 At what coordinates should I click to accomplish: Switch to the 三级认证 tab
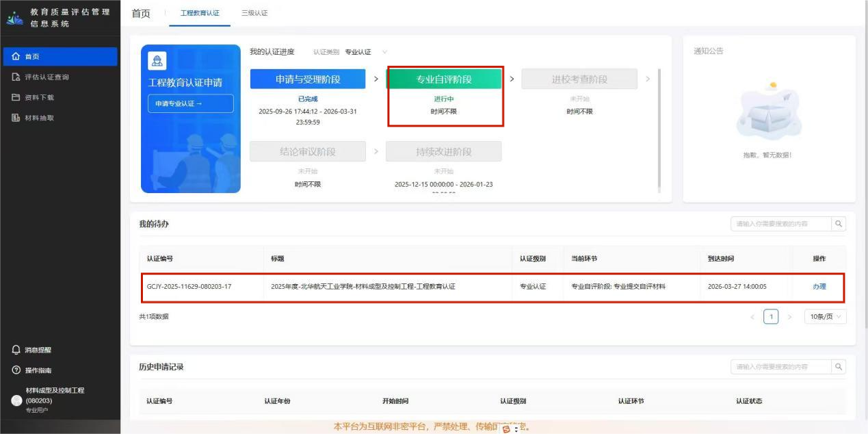[254, 13]
